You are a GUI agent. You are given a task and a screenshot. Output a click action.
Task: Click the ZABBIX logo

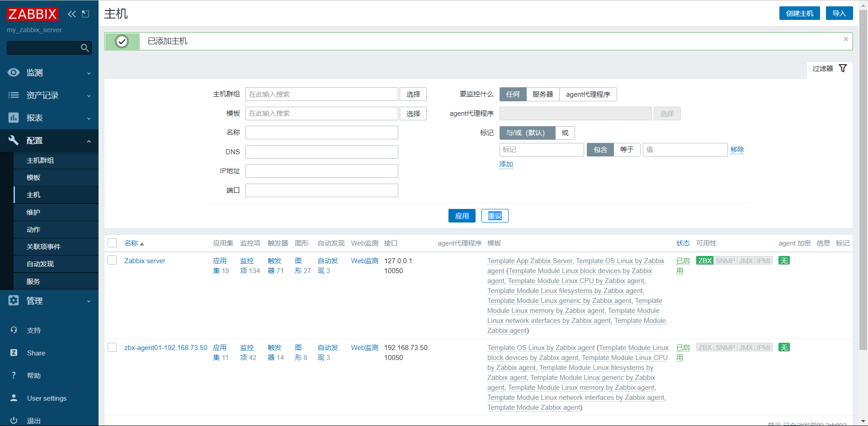(33, 14)
